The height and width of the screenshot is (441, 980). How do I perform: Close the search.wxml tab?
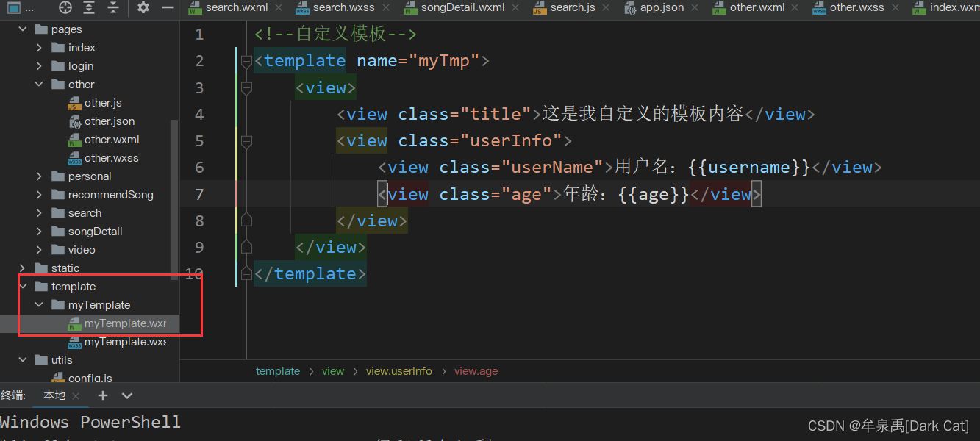click(278, 8)
